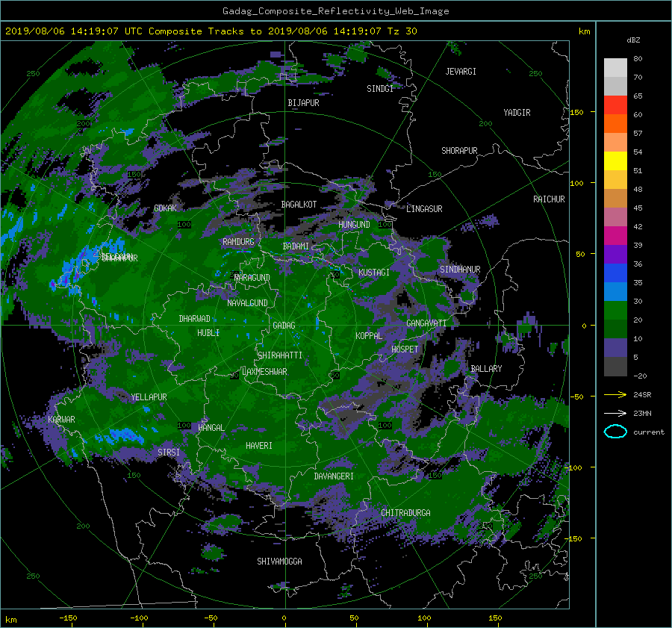Click the '0' tick on the bottom axis

[284, 618]
